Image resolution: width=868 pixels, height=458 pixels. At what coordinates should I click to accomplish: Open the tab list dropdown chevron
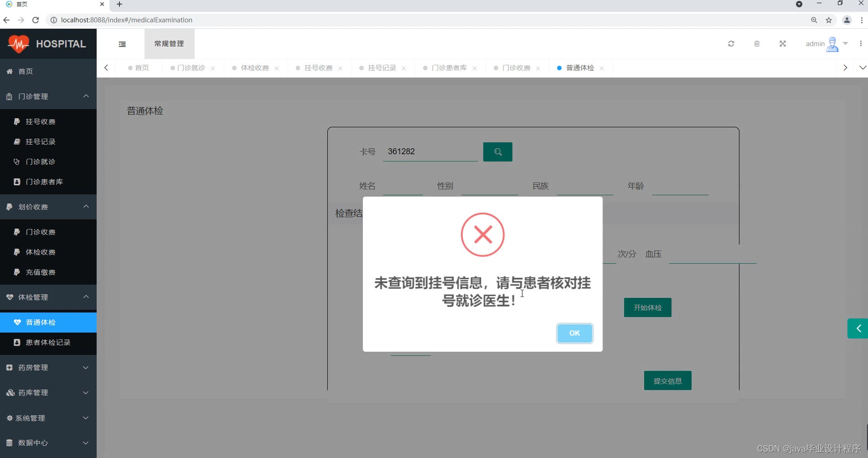pyautogui.click(x=863, y=68)
